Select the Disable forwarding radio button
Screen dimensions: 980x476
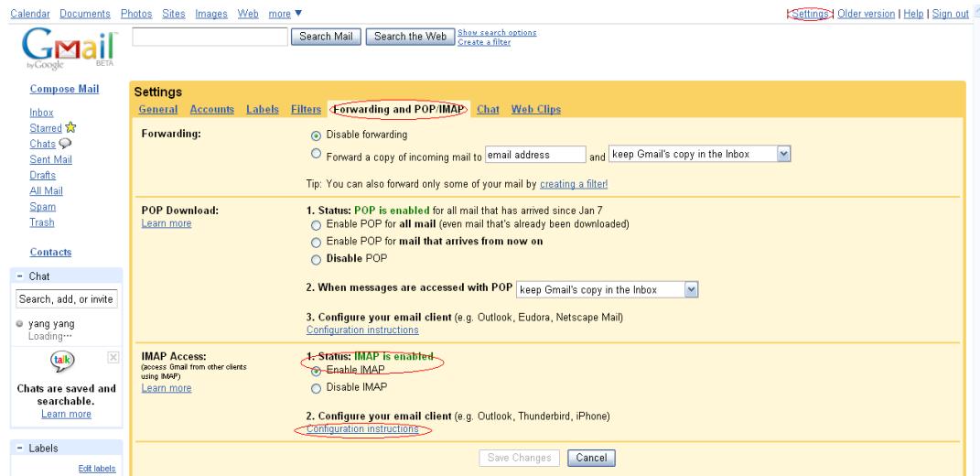tap(317, 135)
